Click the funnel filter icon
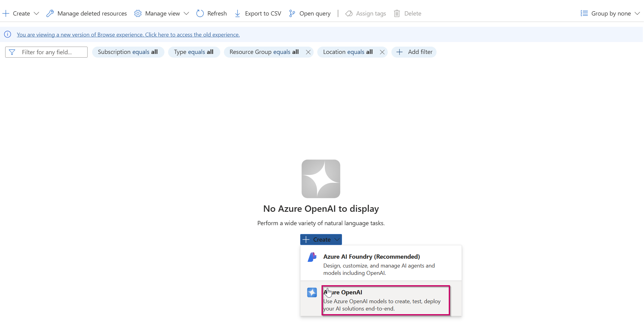This screenshot has width=644, height=323. point(12,52)
